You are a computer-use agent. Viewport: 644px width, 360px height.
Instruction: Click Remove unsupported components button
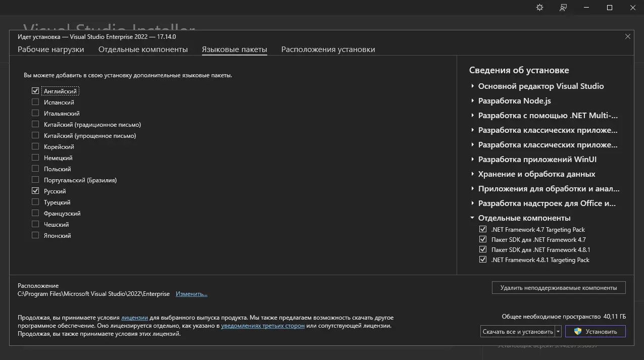click(x=558, y=288)
